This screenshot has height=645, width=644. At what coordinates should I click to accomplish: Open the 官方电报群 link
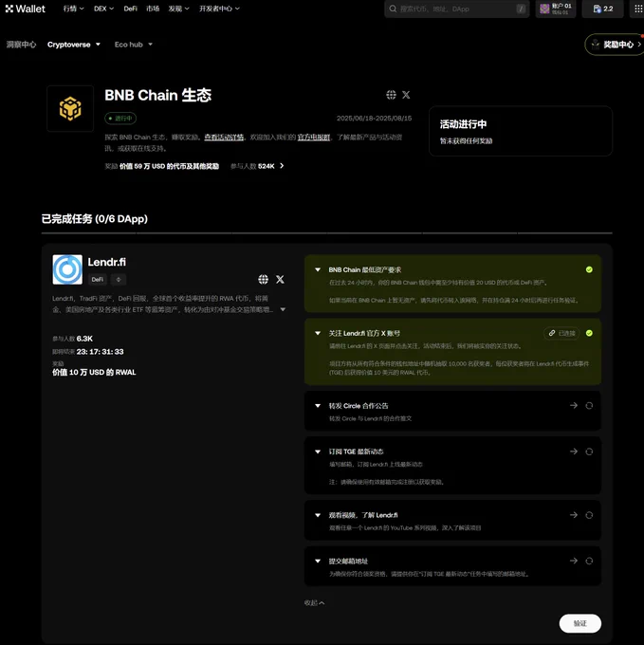point(314,137)
